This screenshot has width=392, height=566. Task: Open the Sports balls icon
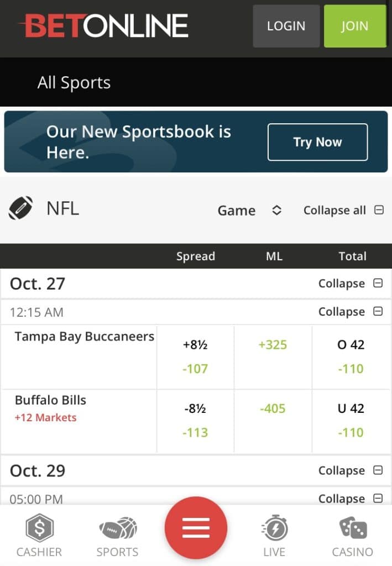point(118,529)
